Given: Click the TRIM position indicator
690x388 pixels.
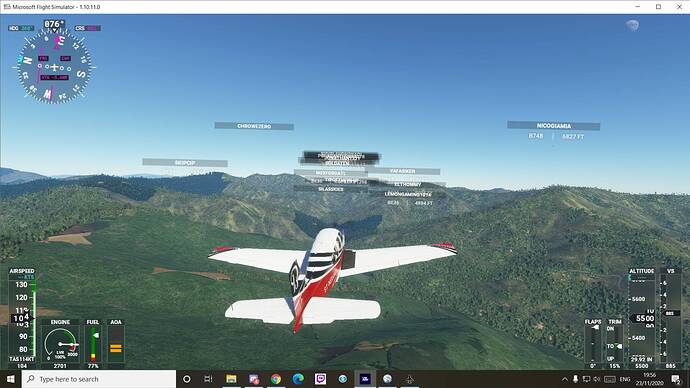Looking at the screenshot, I should 615,343.
